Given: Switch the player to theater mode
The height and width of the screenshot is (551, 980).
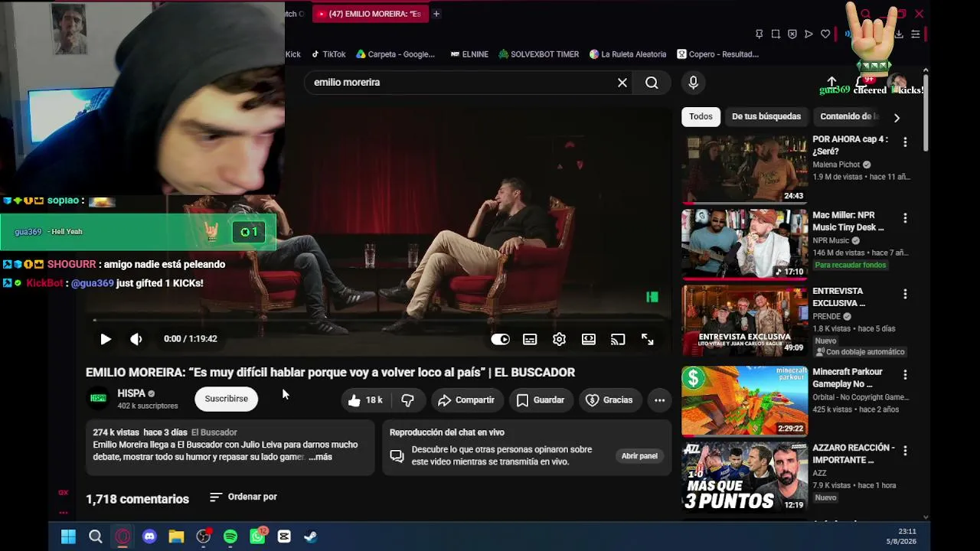Looking at the screenshot, I should [x=589, y=339].
